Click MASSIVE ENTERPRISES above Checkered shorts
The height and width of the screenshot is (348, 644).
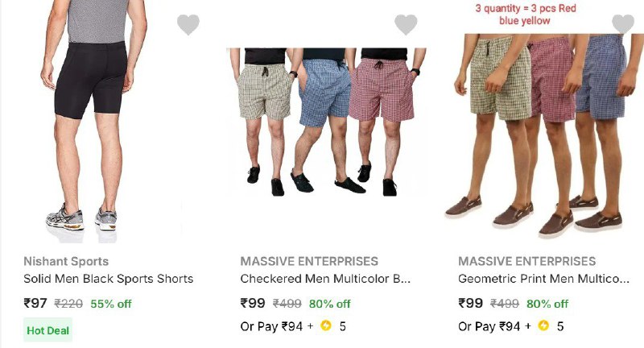[309, 261]
